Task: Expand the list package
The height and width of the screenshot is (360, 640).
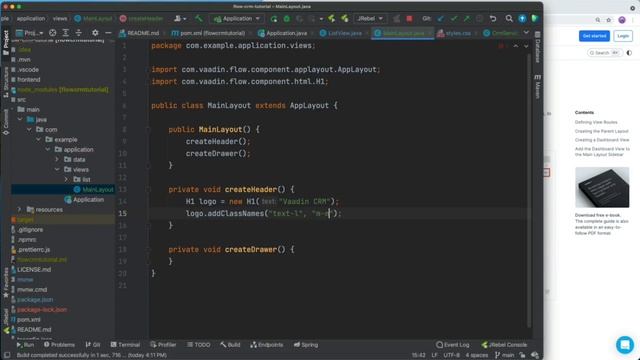Action: (x=66, y=179)
